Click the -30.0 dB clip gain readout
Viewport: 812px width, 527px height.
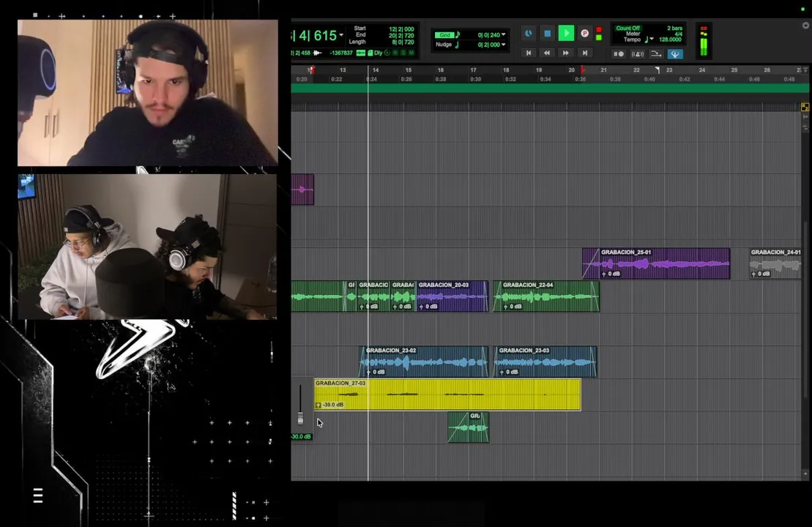(301, 437)
